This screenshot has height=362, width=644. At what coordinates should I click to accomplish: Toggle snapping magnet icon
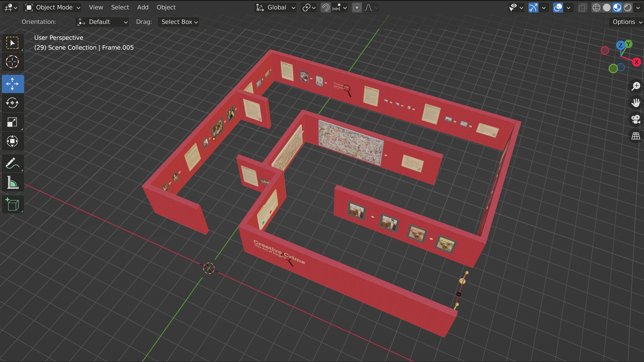pos(326,8)
